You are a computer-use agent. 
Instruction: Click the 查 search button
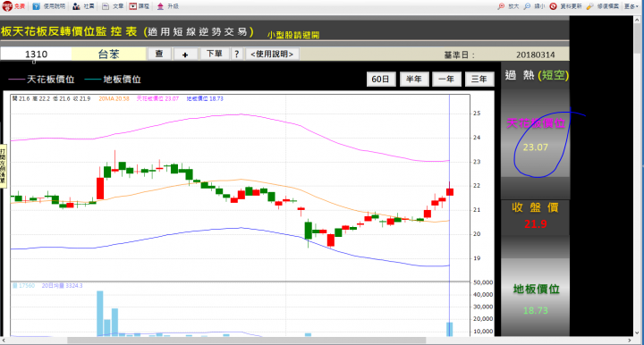click(x=159, y=55)
